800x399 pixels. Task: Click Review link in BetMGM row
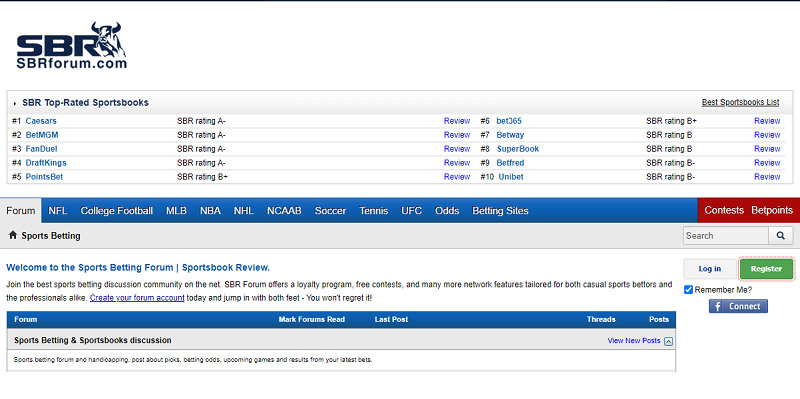tap(457, 135)
